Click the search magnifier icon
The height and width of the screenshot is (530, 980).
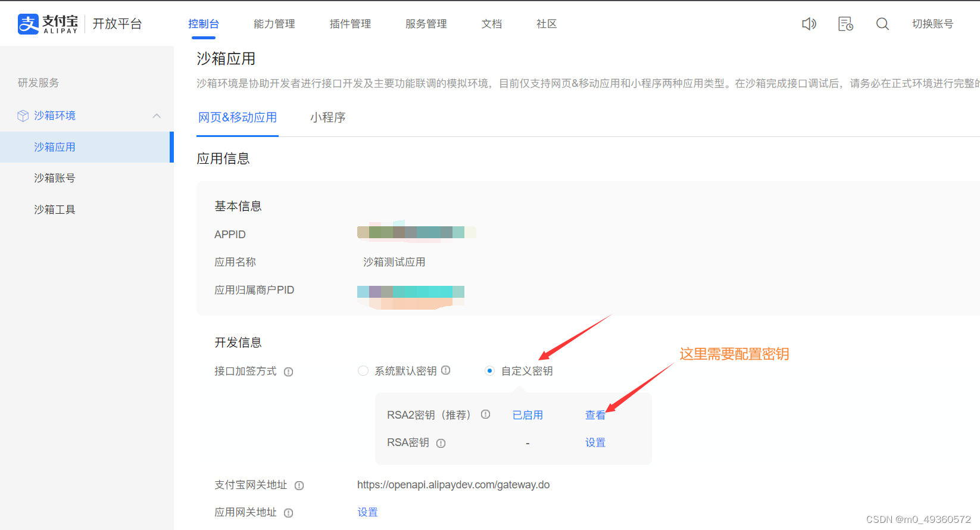click(882, 24)
